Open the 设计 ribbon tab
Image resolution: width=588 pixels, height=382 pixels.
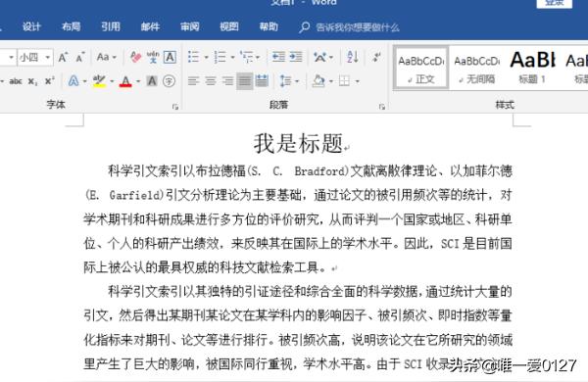(x=31, y=27)
